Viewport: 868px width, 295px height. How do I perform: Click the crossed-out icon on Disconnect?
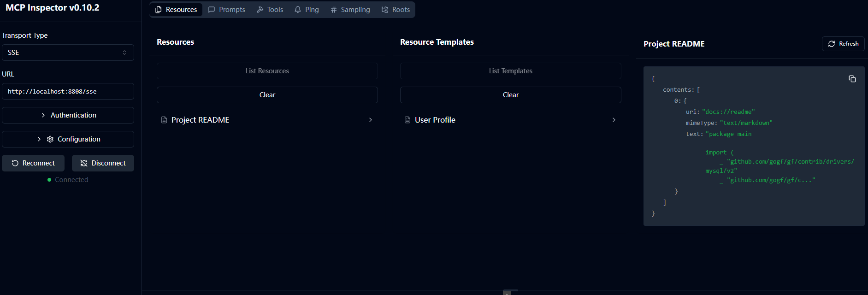tap(84, 163)
